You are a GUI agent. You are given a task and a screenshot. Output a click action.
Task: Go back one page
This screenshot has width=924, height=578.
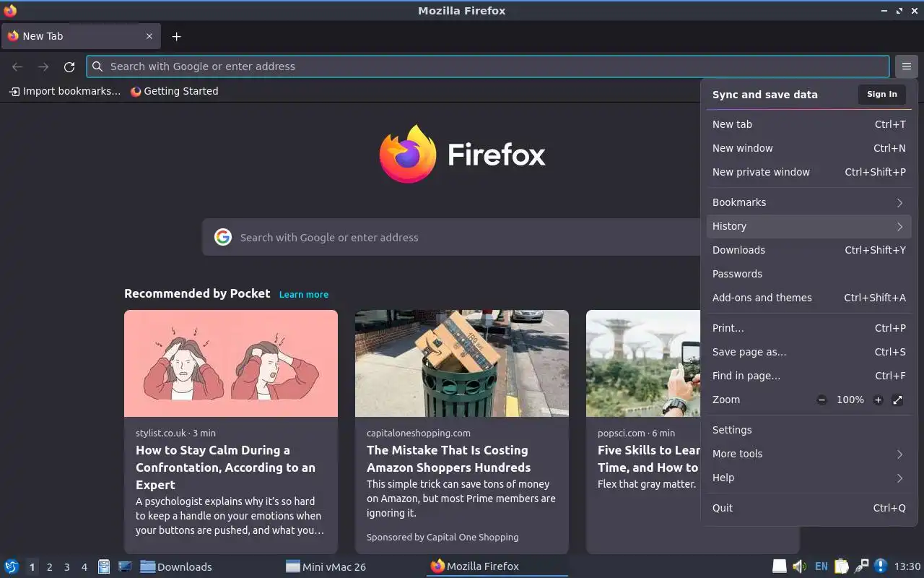pos(17,66)
